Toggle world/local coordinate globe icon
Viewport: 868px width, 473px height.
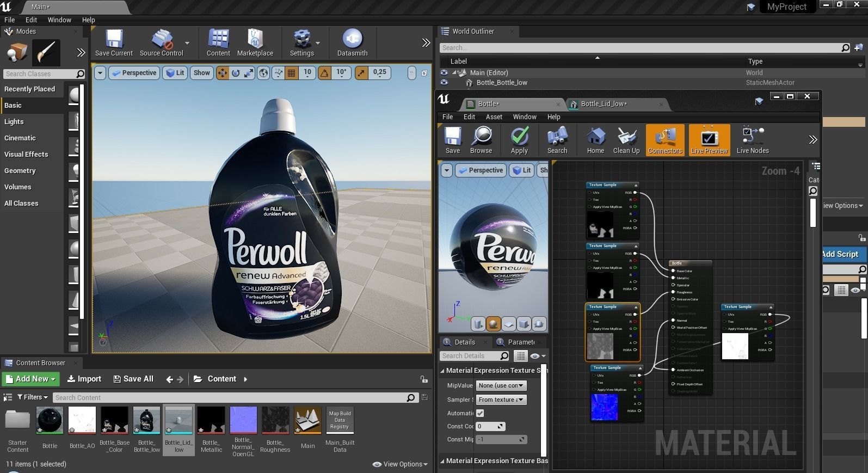click(x=263, y=73)
